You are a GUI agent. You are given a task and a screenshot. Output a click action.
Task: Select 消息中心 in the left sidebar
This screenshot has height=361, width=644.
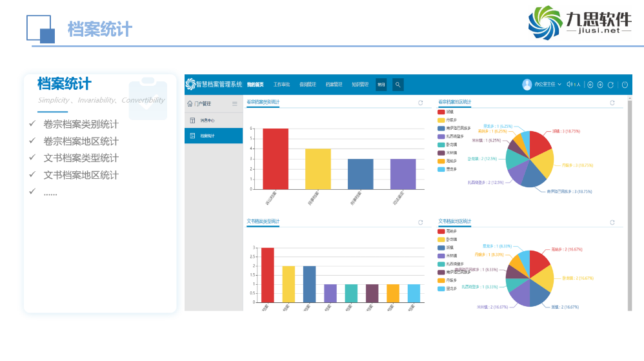point(206,120)
